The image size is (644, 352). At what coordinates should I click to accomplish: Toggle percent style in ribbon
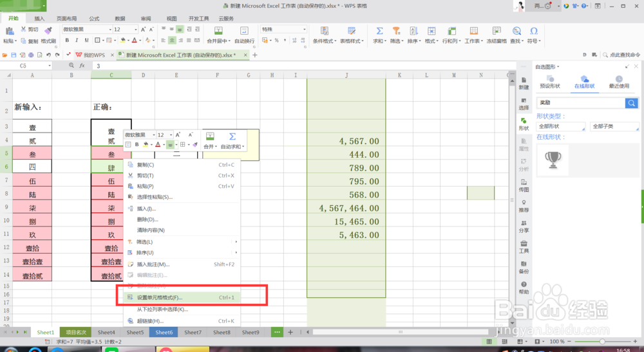point(277,40)
